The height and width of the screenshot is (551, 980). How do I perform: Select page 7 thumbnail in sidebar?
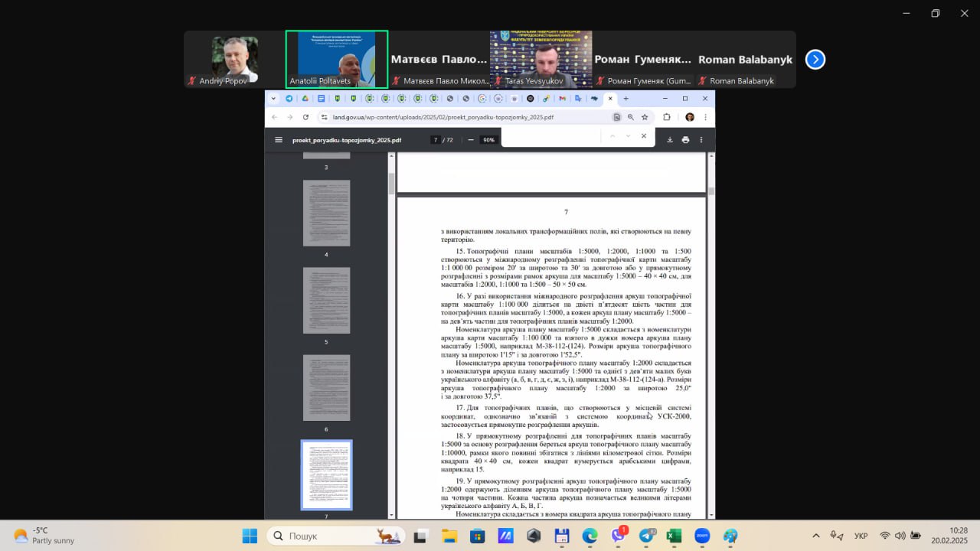point(326,474)
